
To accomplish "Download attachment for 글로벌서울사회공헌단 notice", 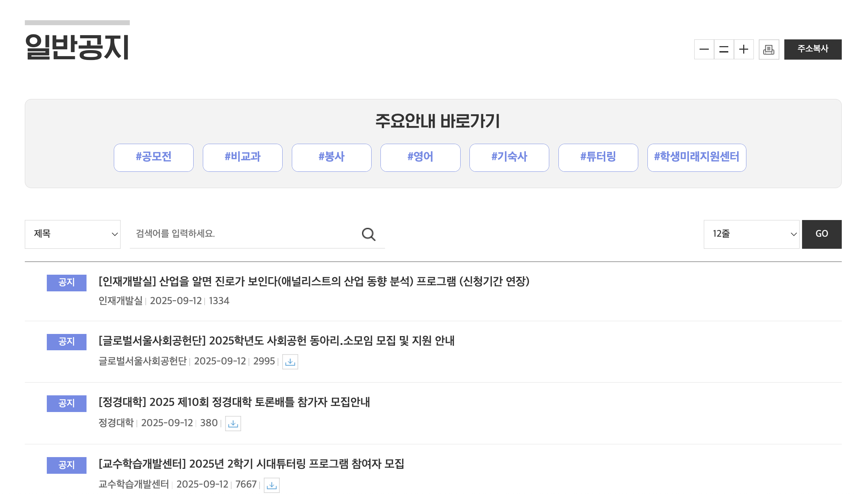I will 290,362.
